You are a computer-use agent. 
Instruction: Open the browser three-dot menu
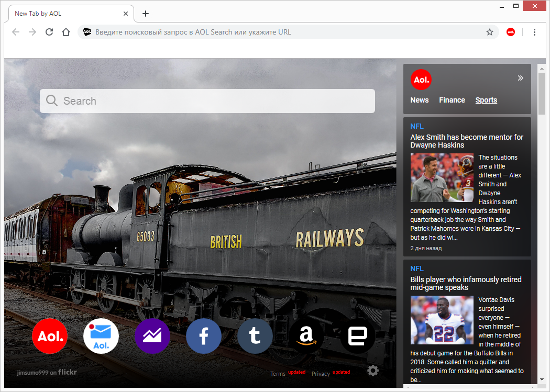pos(534,32)
